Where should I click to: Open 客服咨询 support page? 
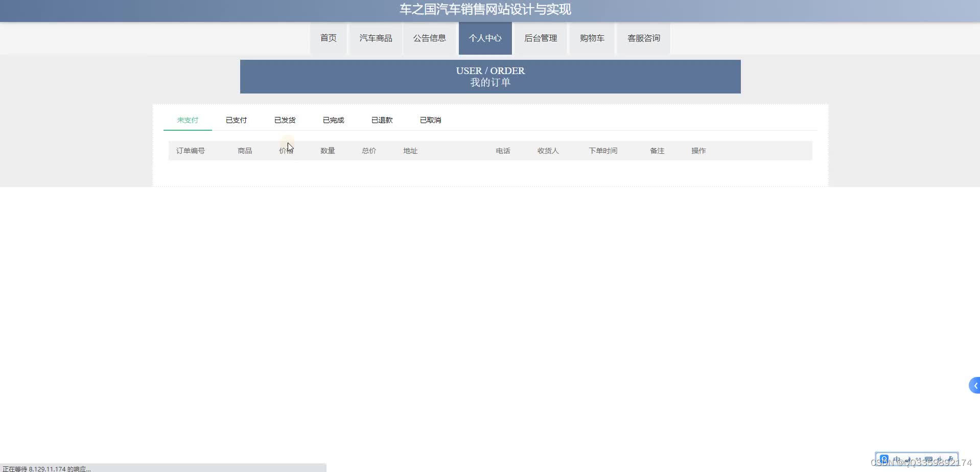tap(643, 38)
